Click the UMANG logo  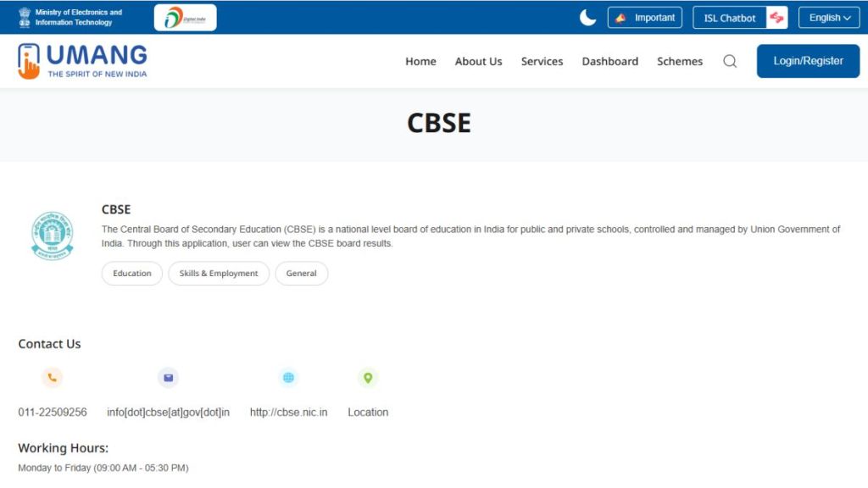point(81,60)
